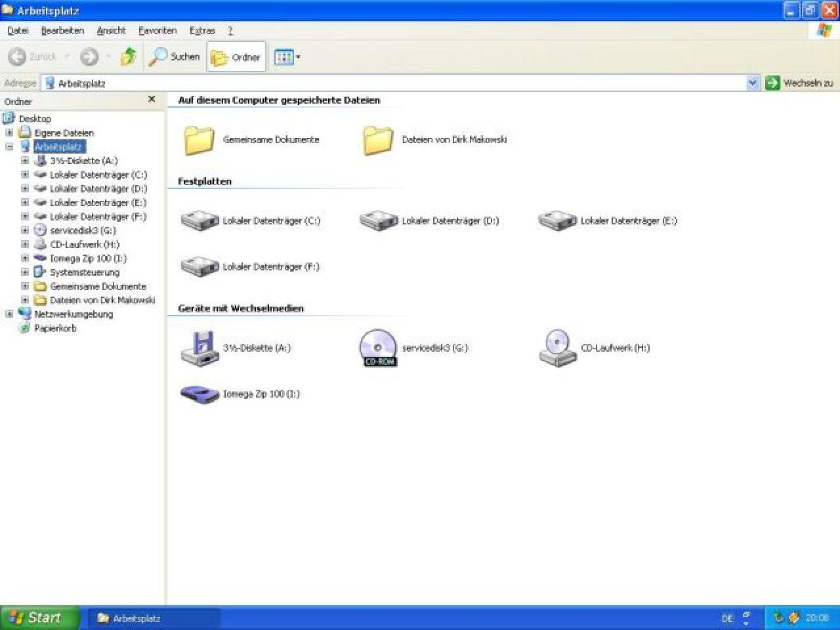The width and height of the screenshot is (840, 630).
Task: Expand 3½-Diskette (A:) tree node
Action: (x=25, y=160)
